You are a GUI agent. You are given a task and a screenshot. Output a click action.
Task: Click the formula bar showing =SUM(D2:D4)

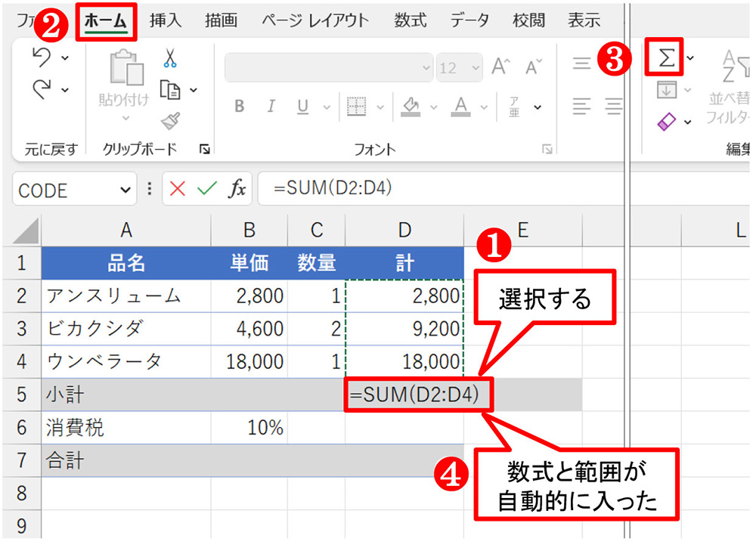[x=440, y=188]
